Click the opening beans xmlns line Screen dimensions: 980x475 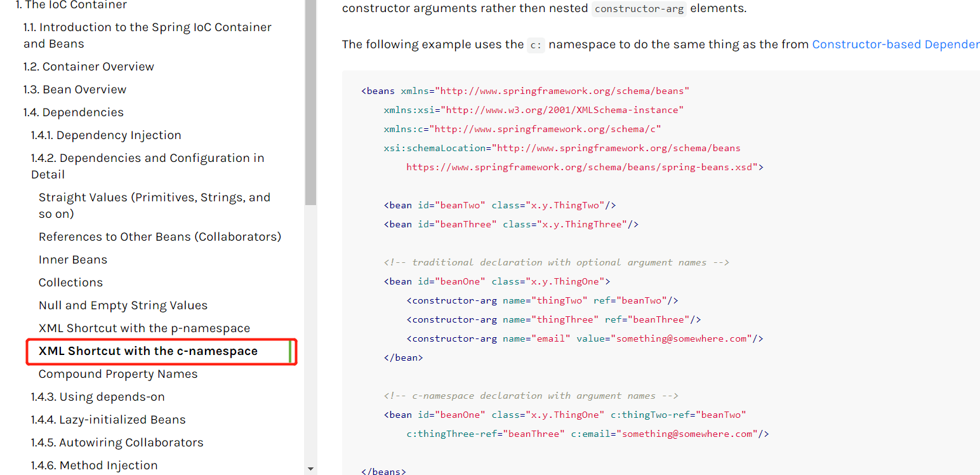[x=526, y=91]
